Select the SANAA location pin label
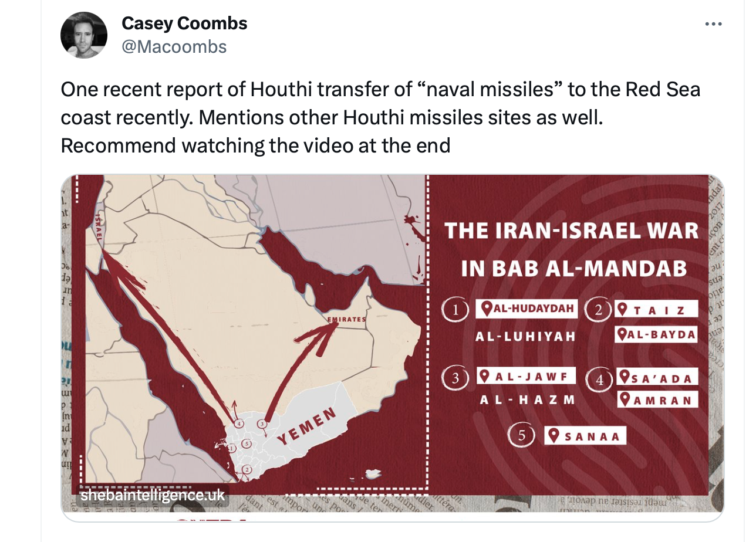 coord(585,436)
